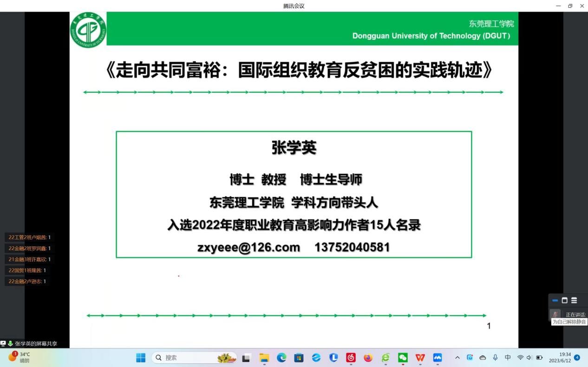This screenshot has width=588, height=367.
Task: Switch floating panel to stacked list view
Action: [574, 301]
